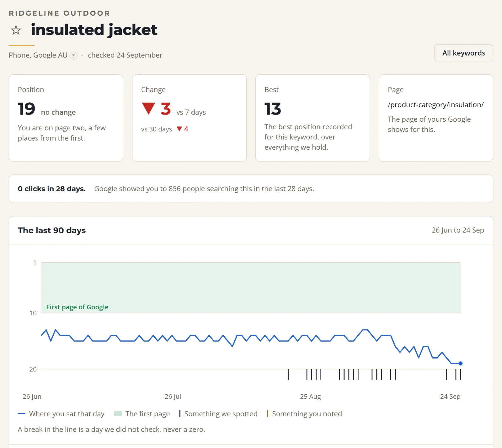Click "The last 90 days" heading

pyautogui.click(x=52, y=230)
